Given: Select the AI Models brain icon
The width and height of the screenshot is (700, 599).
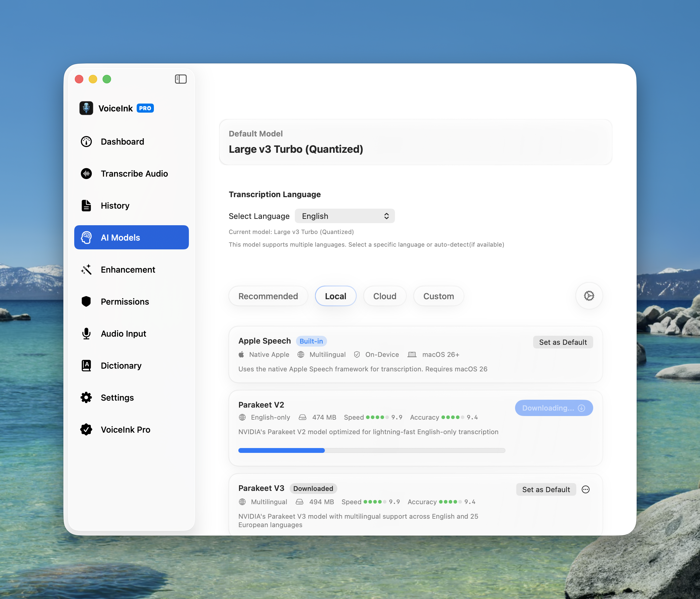Looking at the screenshot, I should [x=86, y=237].
